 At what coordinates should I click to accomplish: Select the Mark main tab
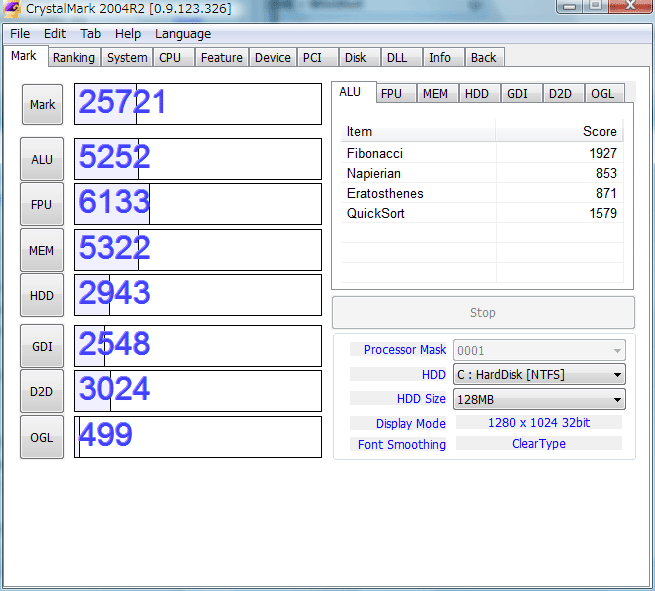24,56
